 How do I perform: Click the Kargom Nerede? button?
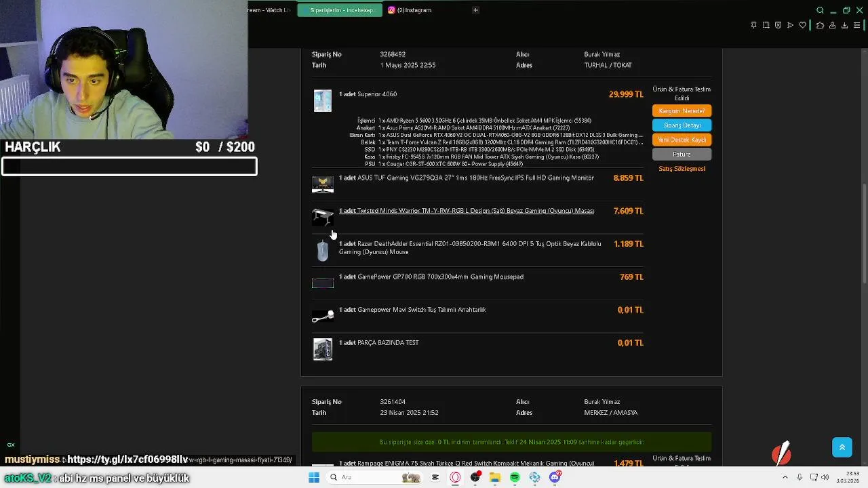click(x=682, y=111)
